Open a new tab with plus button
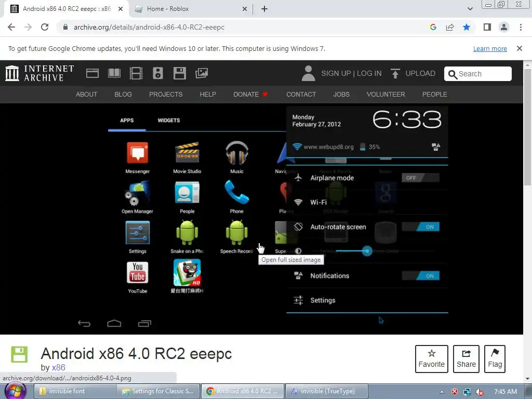The width and height of the screenshot is (532, 399). click(264, 9)
